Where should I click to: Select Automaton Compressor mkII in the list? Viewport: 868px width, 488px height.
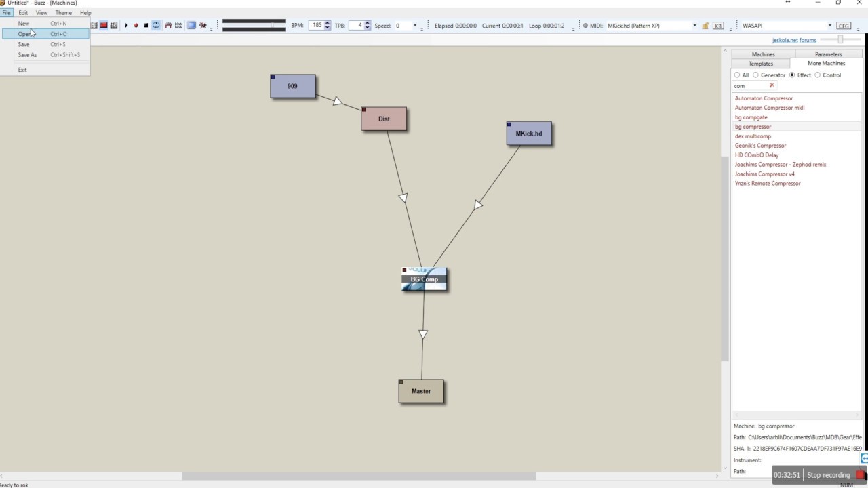coord(770,108)
